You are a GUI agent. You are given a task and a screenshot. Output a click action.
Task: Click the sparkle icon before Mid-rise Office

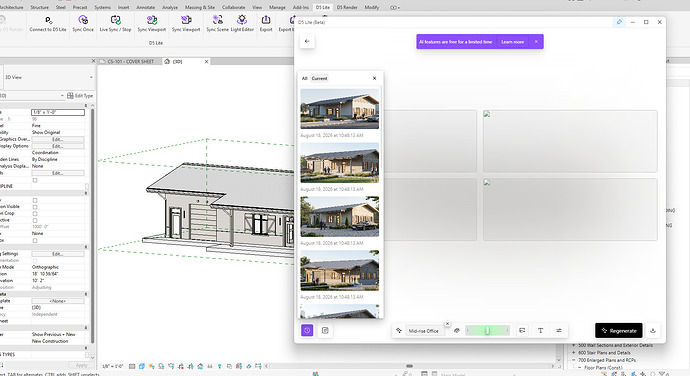(x=399, y=331)
